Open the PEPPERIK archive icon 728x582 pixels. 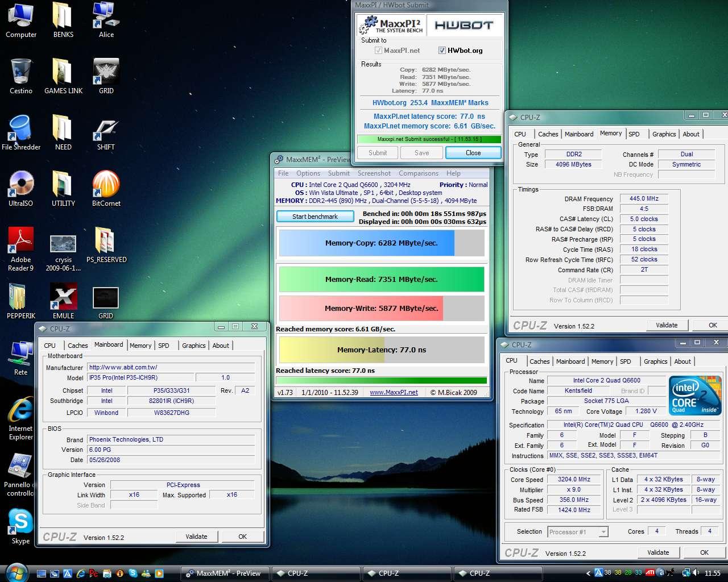[20, 301]
